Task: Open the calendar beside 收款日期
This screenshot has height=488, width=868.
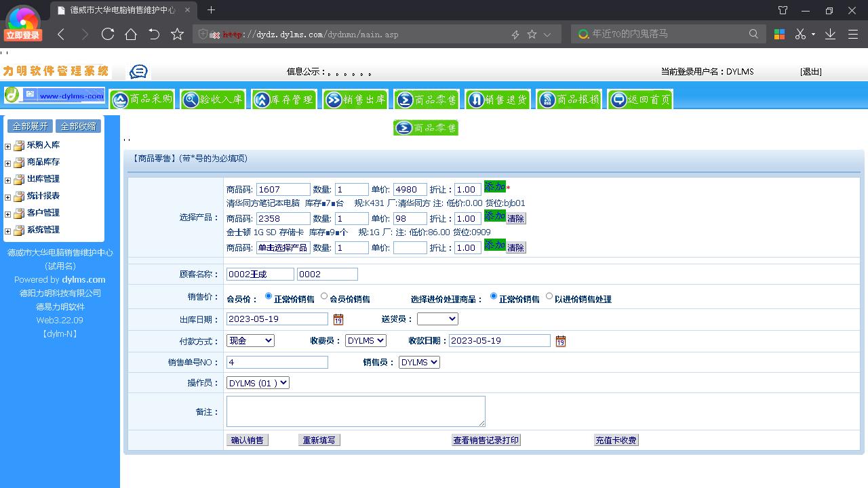Action: click(561, 341)
